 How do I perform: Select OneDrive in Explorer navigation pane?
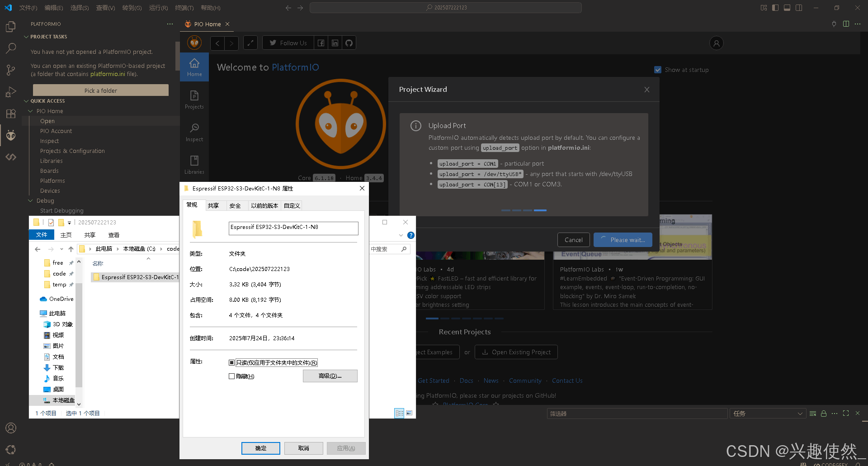(57, 299)
